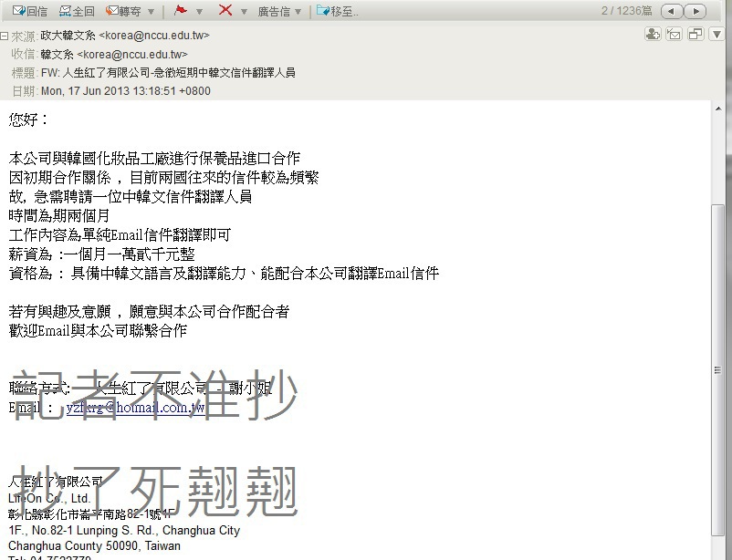
Task: Open the flag options dropdown arrow
Action: (199, 12)
